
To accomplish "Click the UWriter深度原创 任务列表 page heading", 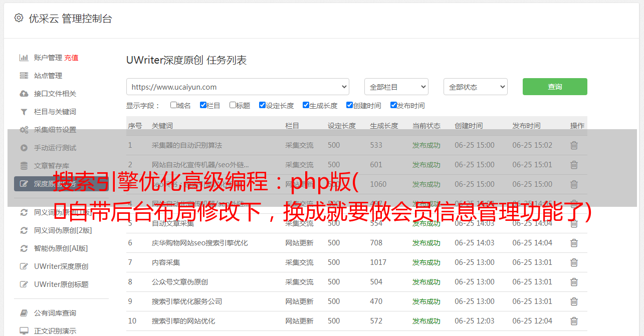I will (x=186, y=60).
